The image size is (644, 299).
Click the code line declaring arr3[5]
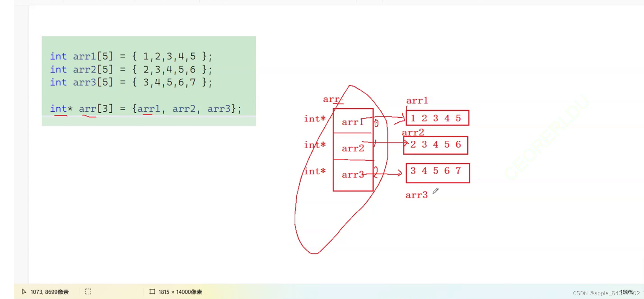131,82
